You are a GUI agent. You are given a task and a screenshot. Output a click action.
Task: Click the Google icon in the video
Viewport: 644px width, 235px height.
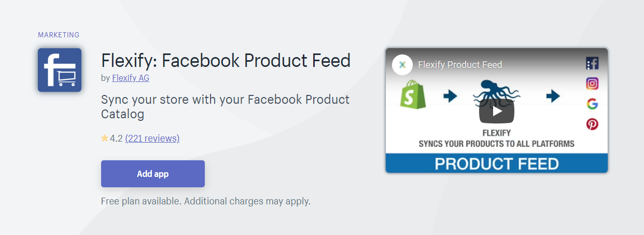tap(592, 104)
